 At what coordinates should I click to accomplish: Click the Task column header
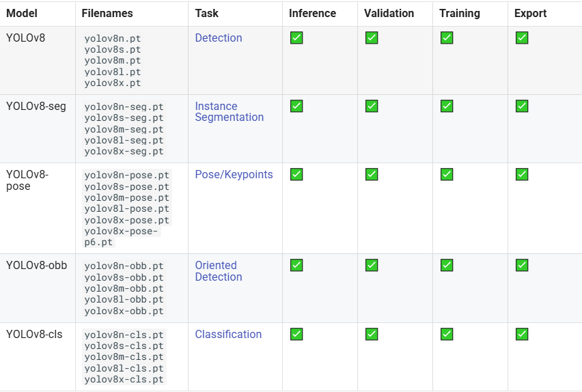pos(207,14)
